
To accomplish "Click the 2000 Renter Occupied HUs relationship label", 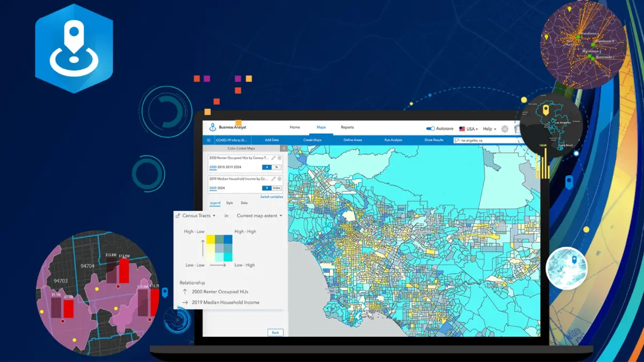I will (220, 292).
